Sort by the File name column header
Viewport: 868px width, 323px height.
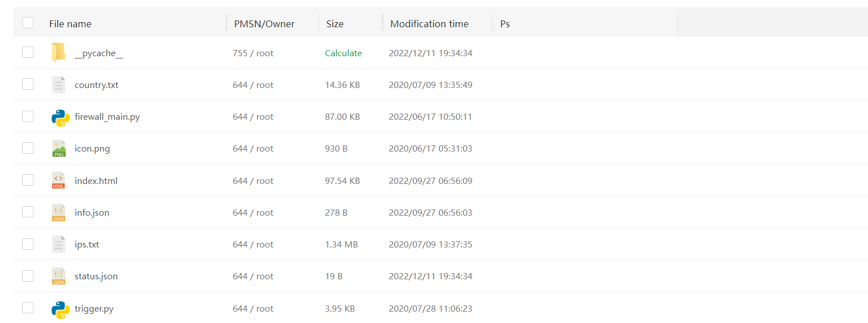point(70,24)
